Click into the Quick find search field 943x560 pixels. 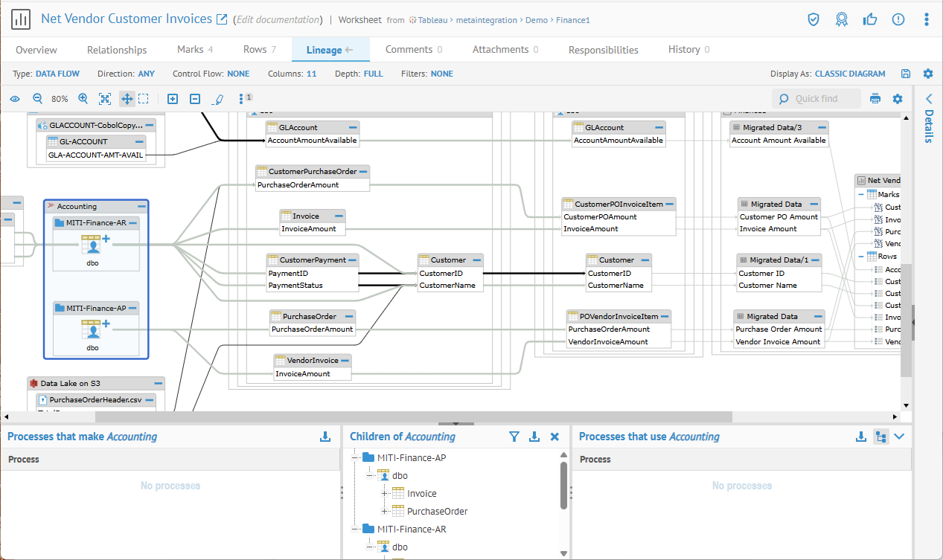pos(824,99)
